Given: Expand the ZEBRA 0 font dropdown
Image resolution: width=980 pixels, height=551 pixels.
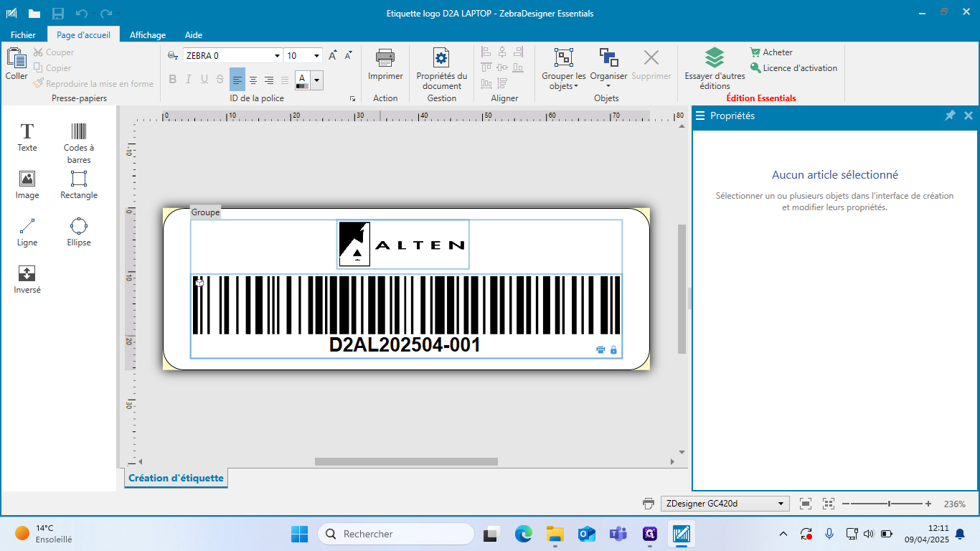Looking at the screenshot, I should tap(278, 55).
